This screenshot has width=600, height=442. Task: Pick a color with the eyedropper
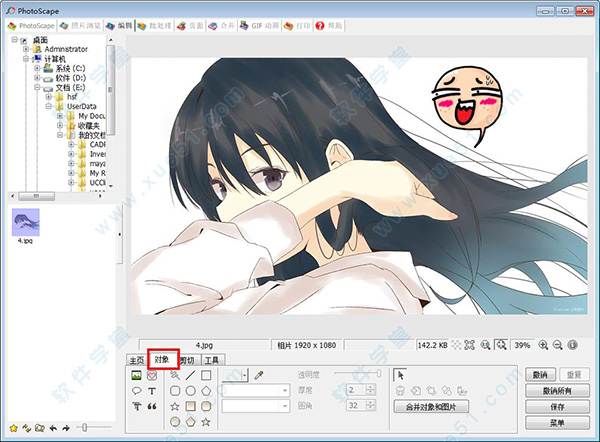coord(259,375)
